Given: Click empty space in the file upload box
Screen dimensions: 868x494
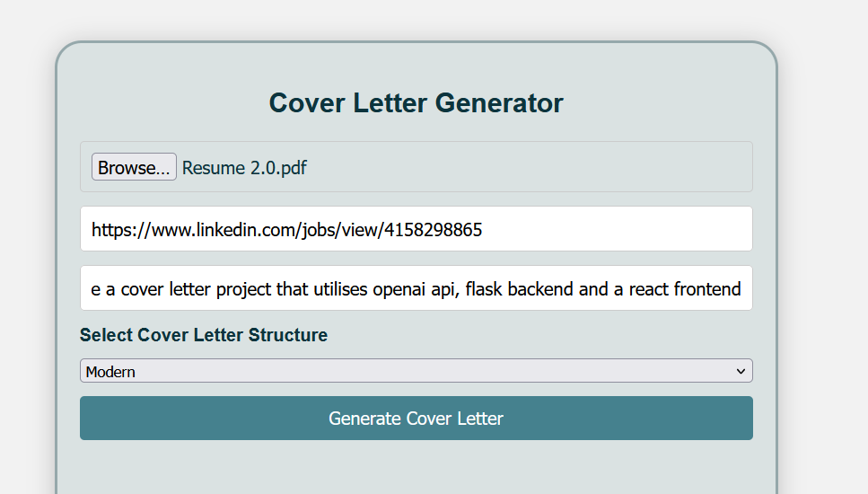Looking at the screenshot, I should point(526,167).
